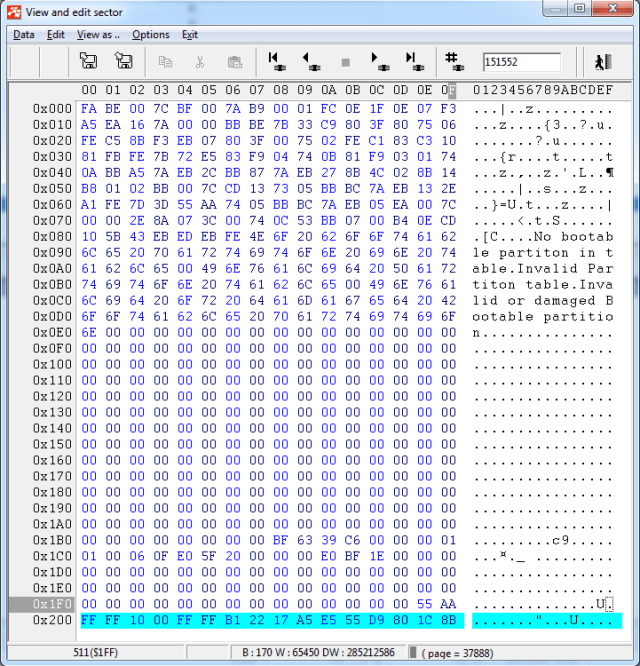
Task: Click the Exit menu item
Action: tap(190, 34)
